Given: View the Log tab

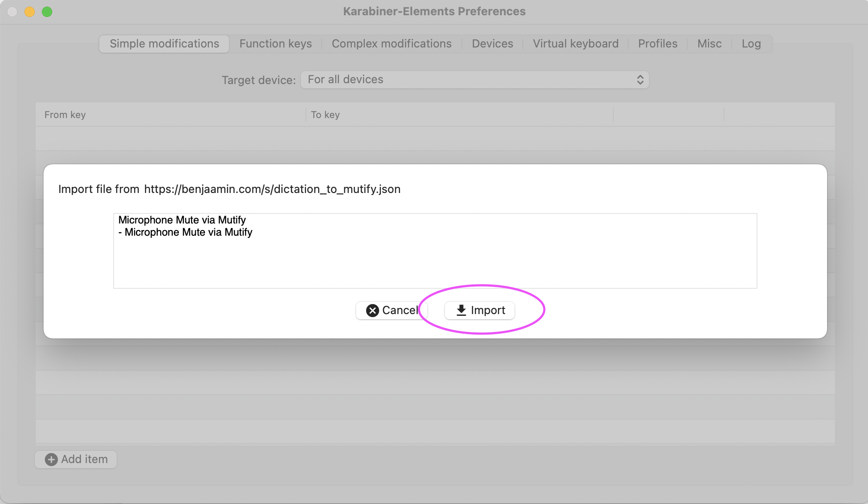Looking at the screenshot, I should (751, 44).
